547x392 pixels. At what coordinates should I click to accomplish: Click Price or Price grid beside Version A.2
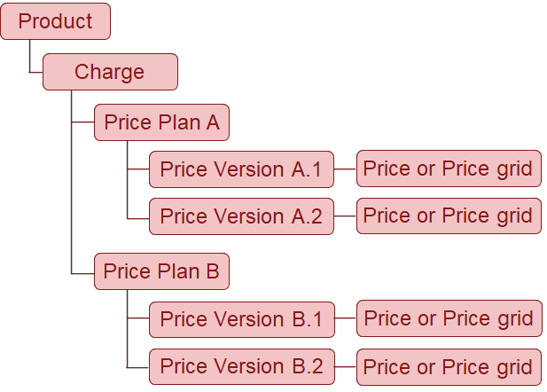449,216
